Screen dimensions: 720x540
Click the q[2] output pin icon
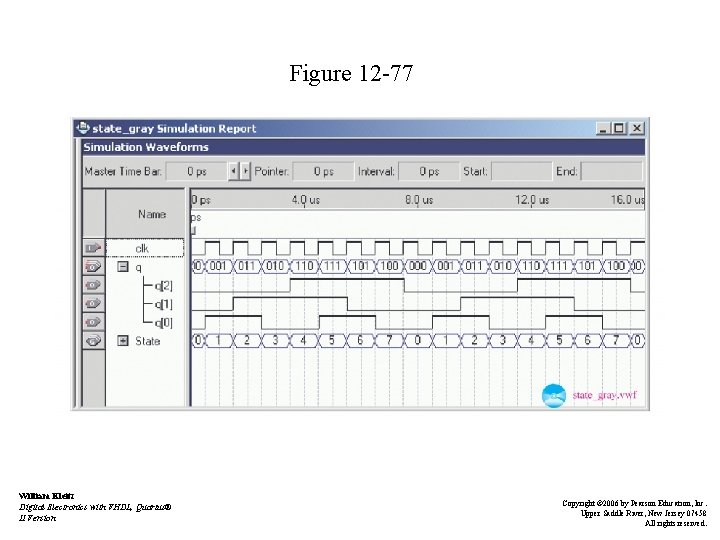tap(93, 285)
